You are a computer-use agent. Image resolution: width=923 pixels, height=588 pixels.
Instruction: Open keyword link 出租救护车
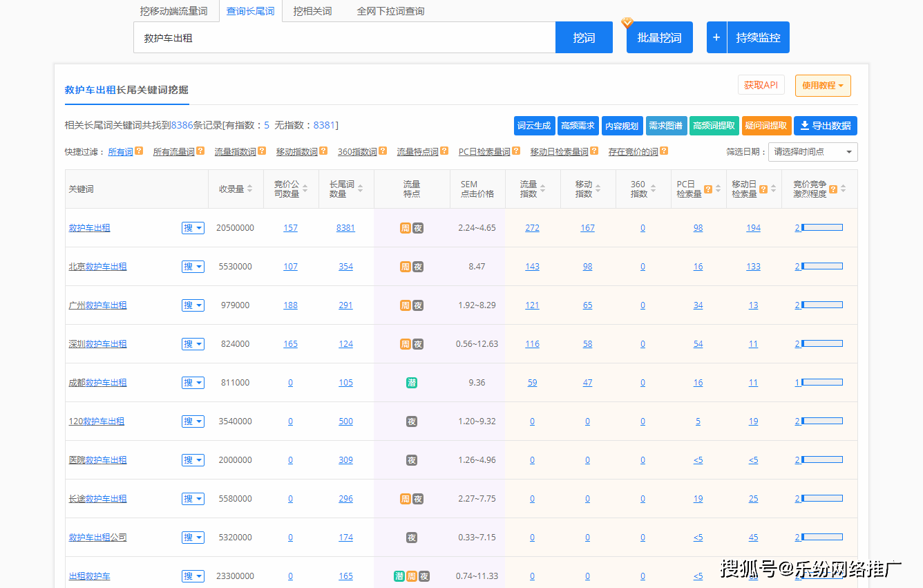(x=89, y=576)
